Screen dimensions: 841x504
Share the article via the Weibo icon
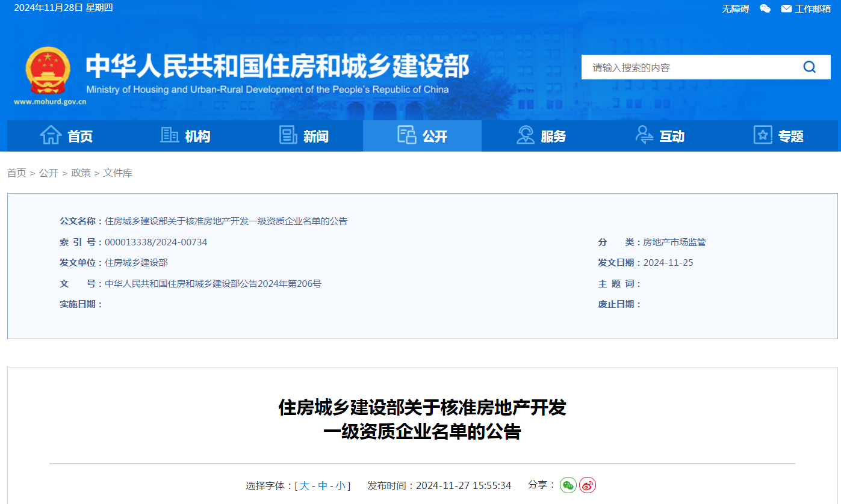point(587,485)
